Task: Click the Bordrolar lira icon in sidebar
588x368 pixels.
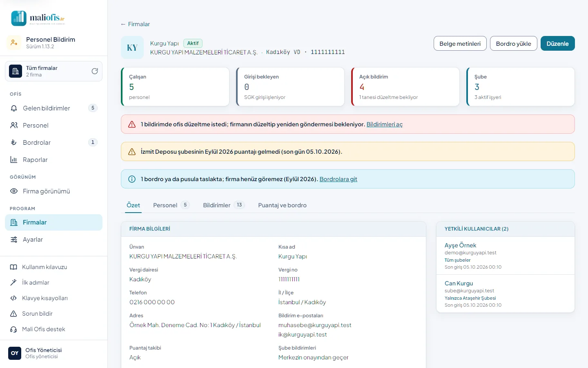Action: tap(14, 143)
